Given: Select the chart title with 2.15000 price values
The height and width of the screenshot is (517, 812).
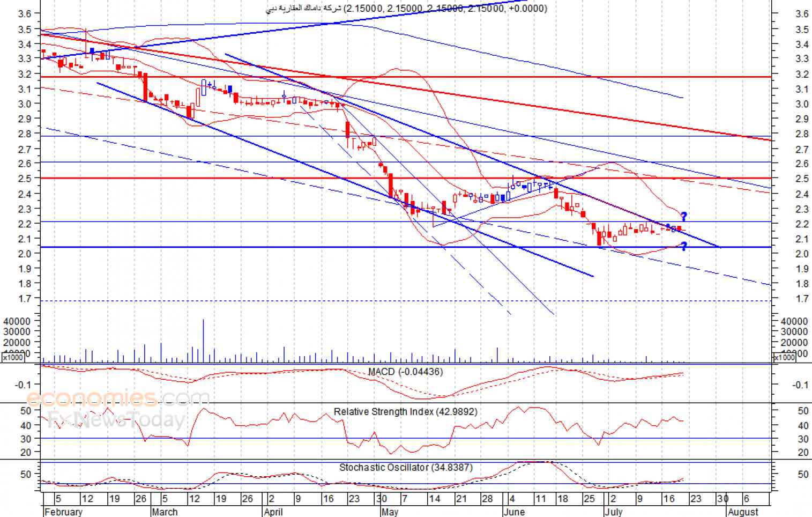Looking at the screenshot, I should (407, 8).
